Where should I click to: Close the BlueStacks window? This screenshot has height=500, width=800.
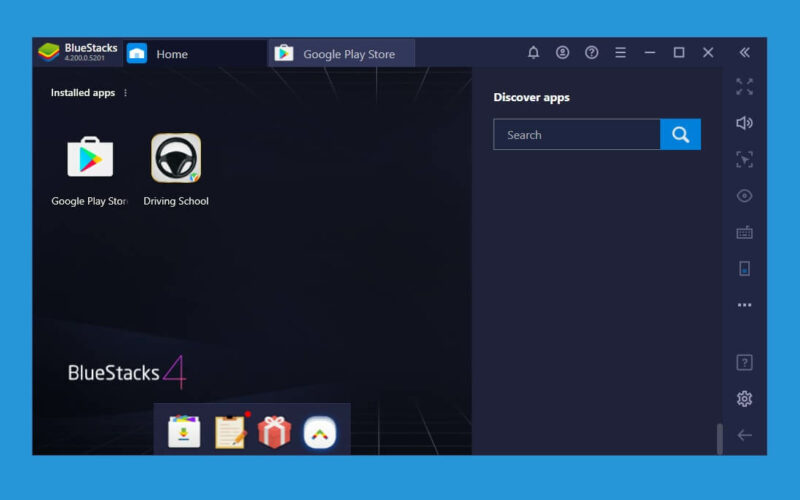click(708, 53)
